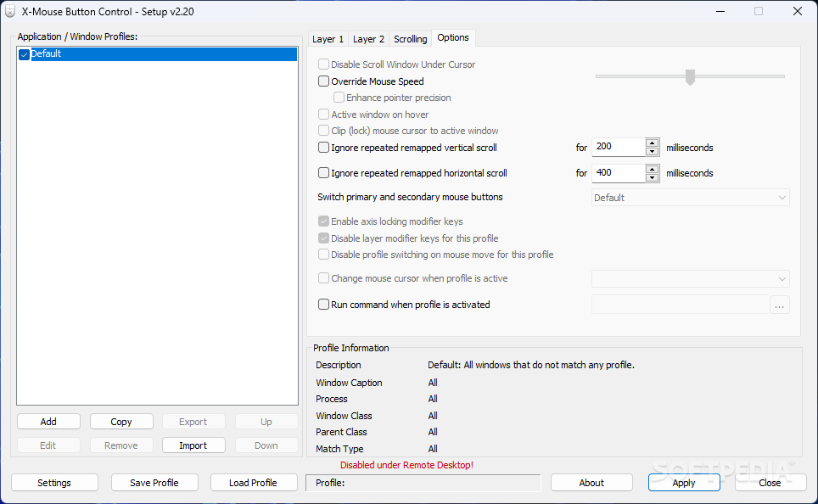Click the description text 'Default: All windows that do not match any profile.'
This screenshot has width=818, height=504.
click(531, 365)
